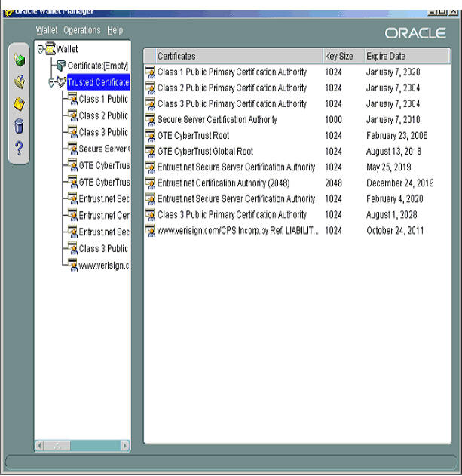
Task: Select the Wallet root tree item
Action: (67, 49)
